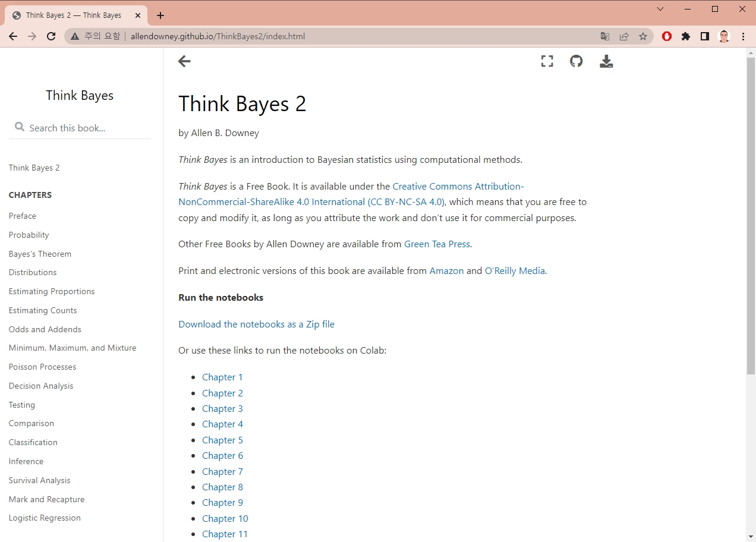Enter fullscreen mode via page icon
756x542 pixels.
(547, 61)
